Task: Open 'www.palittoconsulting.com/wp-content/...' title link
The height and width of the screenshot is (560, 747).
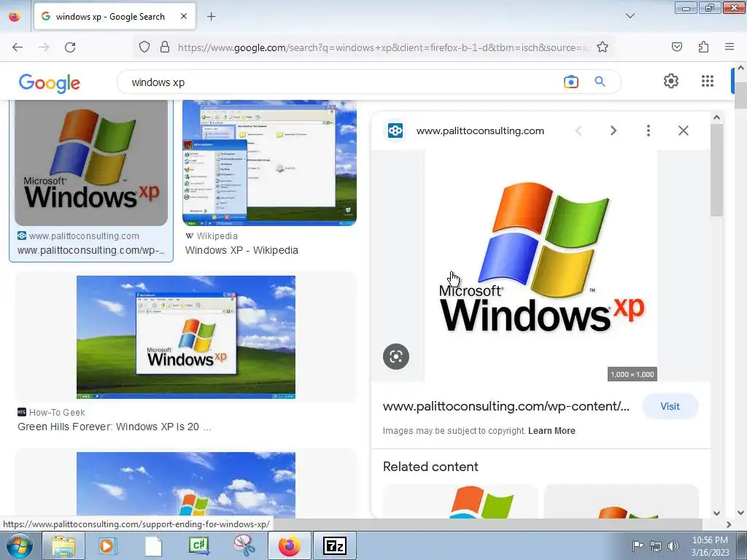Action: point(506,406)
